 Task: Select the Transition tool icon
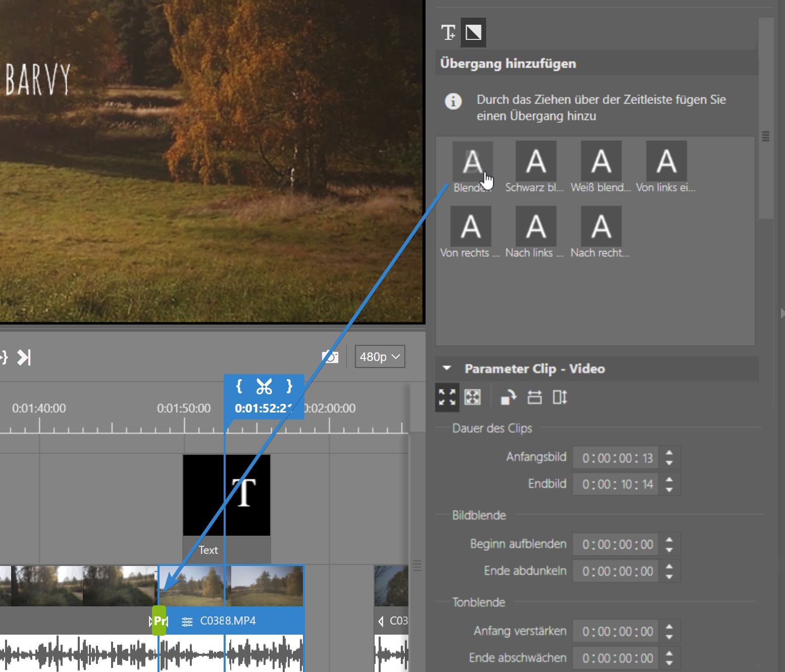click(474, 33)
